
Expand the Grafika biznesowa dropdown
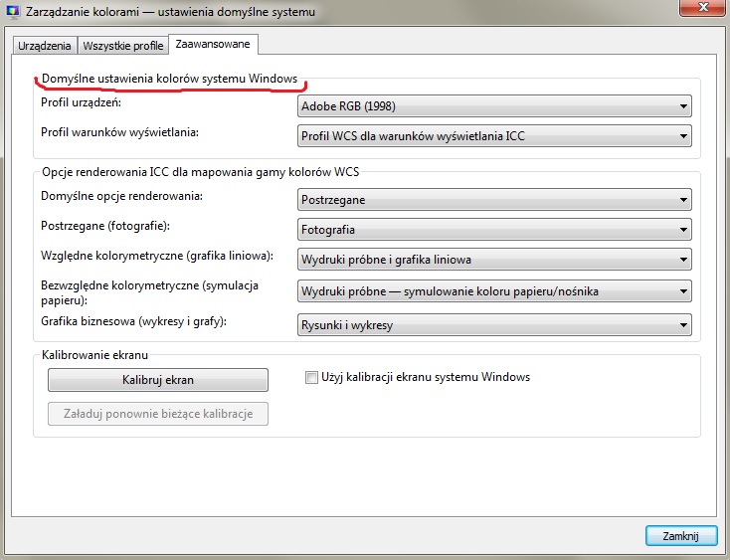click(494, 324)
